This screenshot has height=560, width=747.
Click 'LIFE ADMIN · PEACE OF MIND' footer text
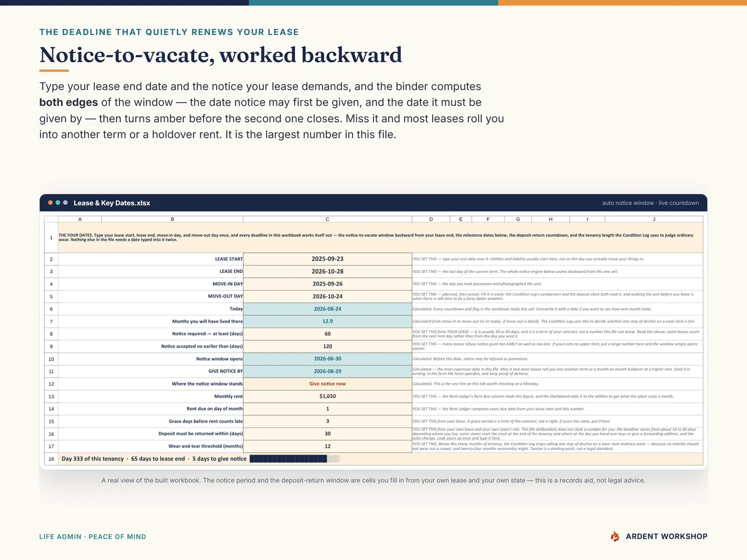click(92, 537)
